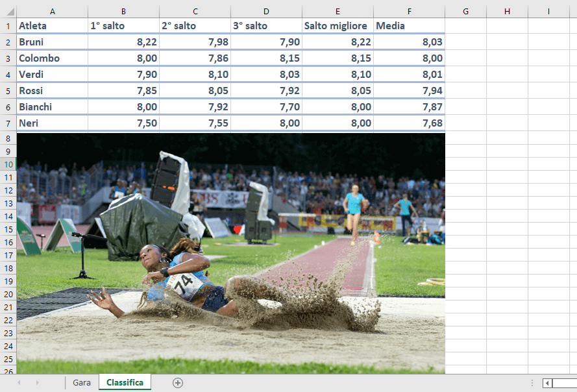Select Verdi's 3° salto value 8,03

[266, 75]
